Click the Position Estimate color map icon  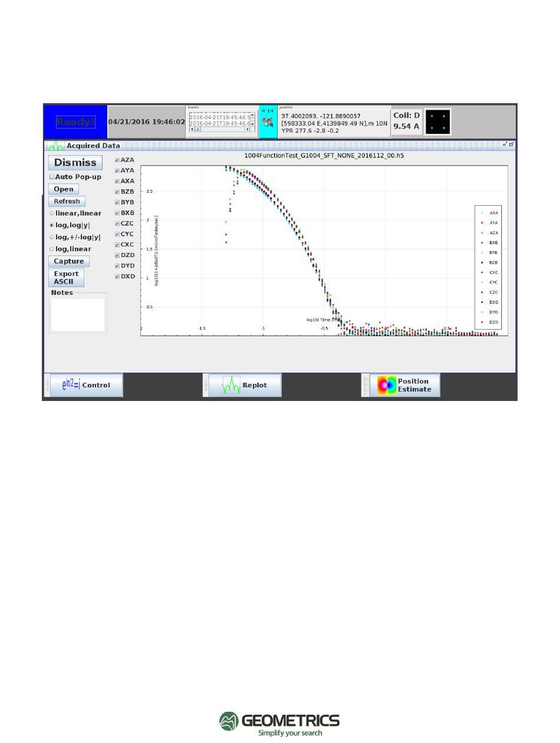pyautogui.click(x=387, y=385)
